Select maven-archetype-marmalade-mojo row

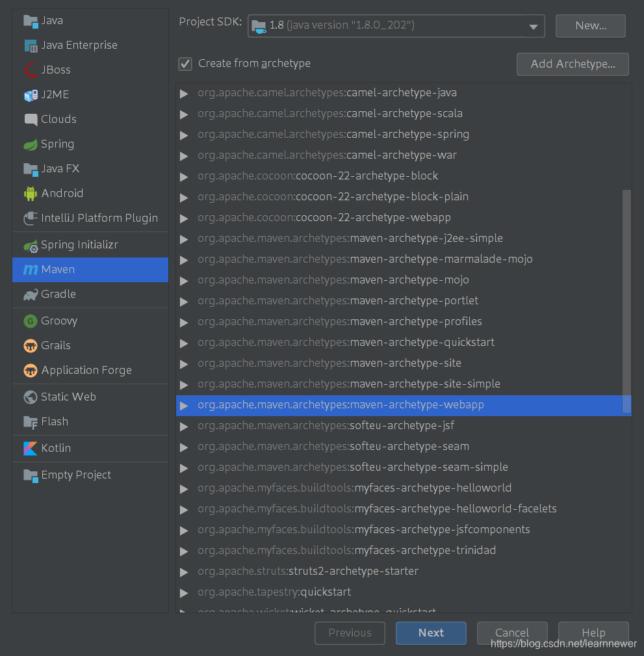tap(404, 259)
